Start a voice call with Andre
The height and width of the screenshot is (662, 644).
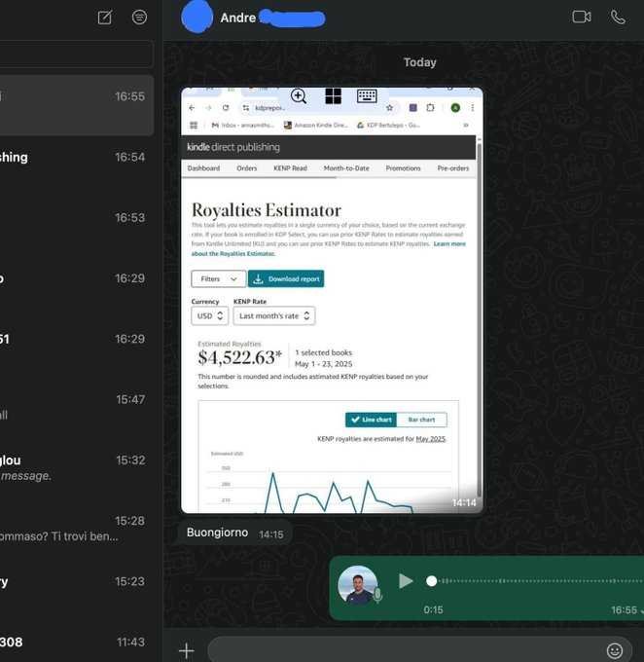pos(618,18)
